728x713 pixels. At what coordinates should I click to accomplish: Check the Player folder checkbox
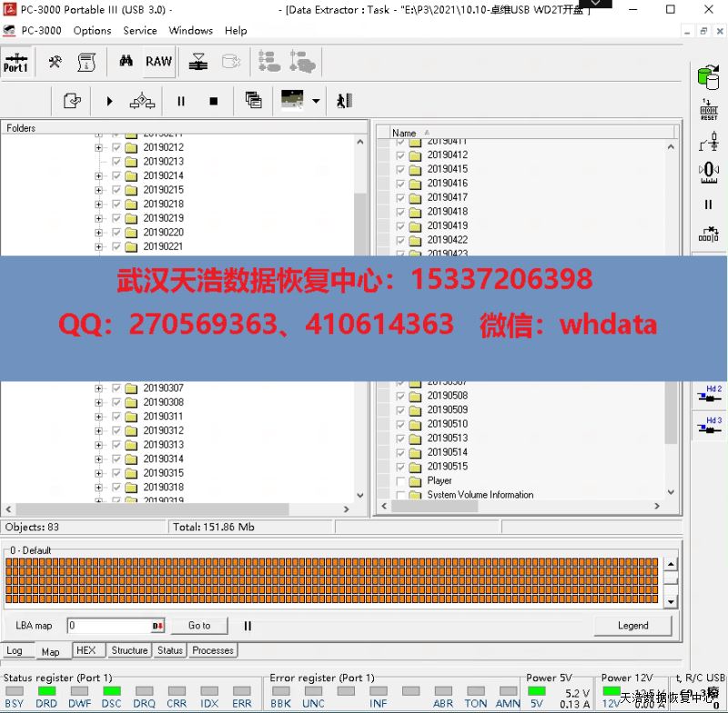tap(401, 481)
